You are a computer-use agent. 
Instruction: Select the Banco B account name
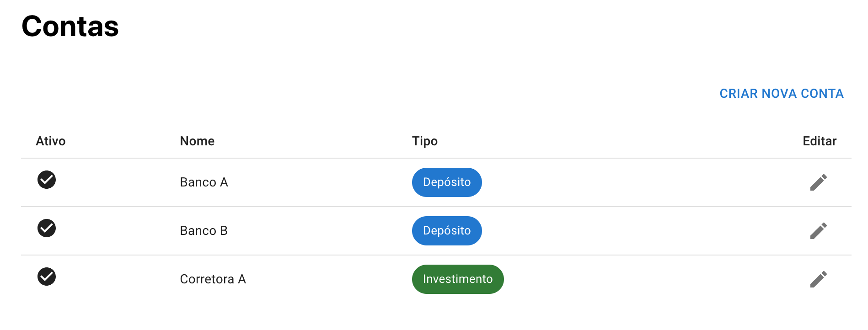[x=204, y=231]
